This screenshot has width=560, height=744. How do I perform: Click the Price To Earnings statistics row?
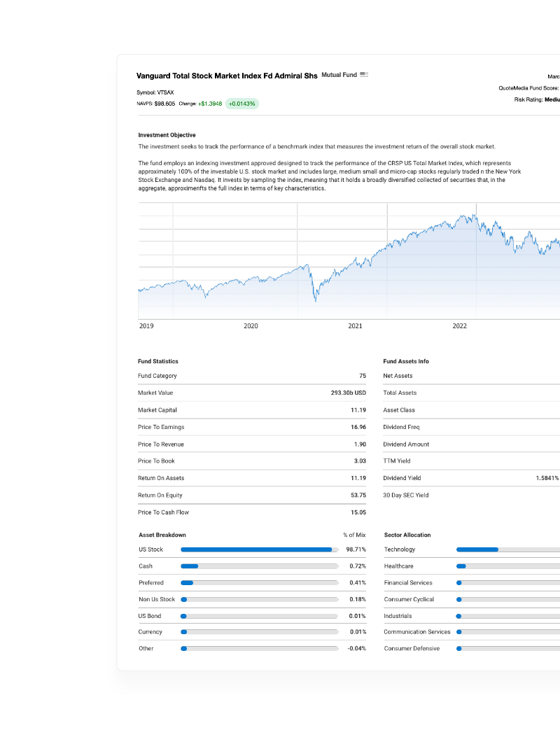point(252,427)
